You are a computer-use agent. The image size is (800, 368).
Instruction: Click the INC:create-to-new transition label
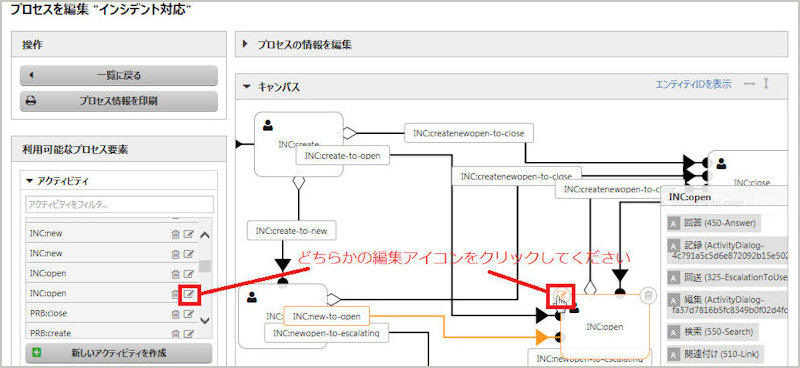pos(291,231)
